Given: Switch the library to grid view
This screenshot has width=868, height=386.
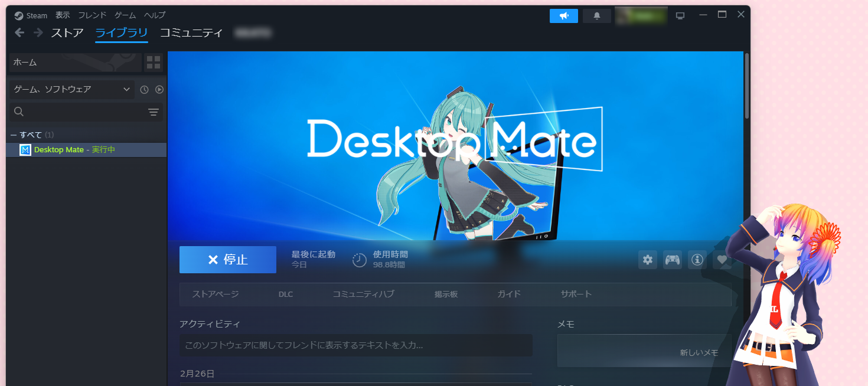Looking at the screenshot, I should click(x=153, y=63).
